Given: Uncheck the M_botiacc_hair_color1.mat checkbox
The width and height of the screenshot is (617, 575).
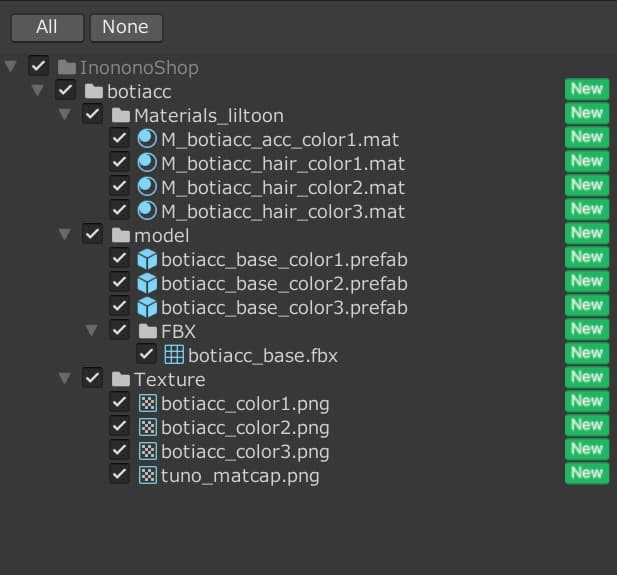Looking at the screenshot, I should coord(119,163).
